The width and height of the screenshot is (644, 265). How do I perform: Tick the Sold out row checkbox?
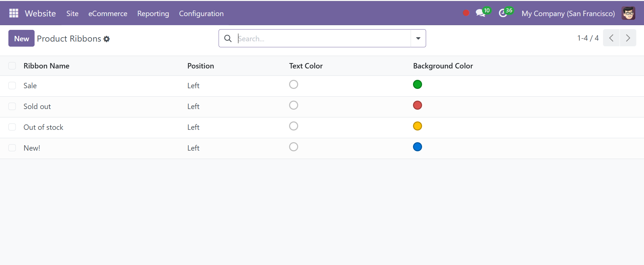tap(12, 106)
